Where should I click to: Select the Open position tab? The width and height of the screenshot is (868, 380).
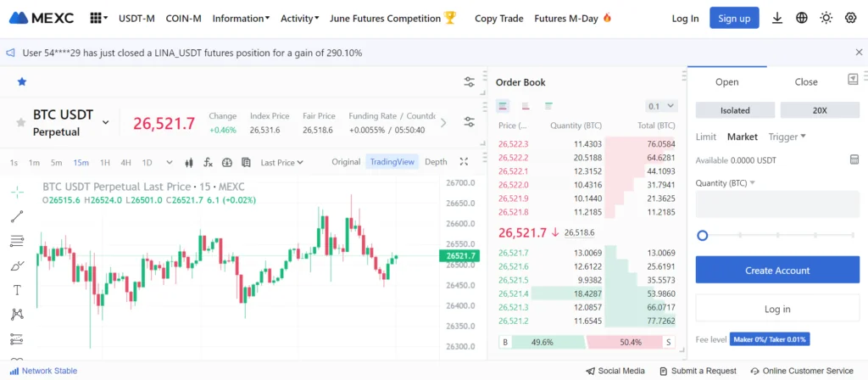(726, 82)
